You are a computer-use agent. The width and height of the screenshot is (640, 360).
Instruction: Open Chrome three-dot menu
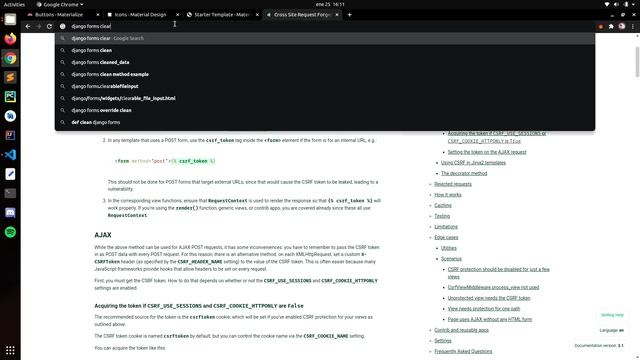[x=633, y=26]
